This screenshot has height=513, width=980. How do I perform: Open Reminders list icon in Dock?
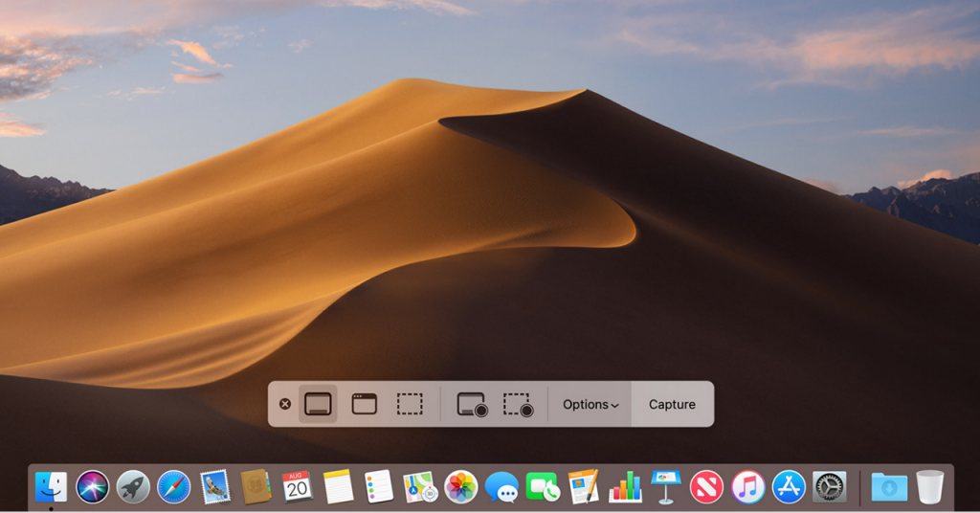pos(379,486)
